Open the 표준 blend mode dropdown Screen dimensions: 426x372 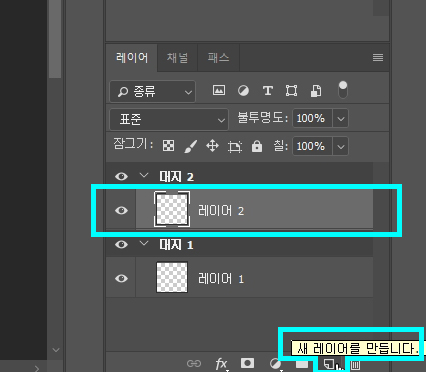point(169,119)
